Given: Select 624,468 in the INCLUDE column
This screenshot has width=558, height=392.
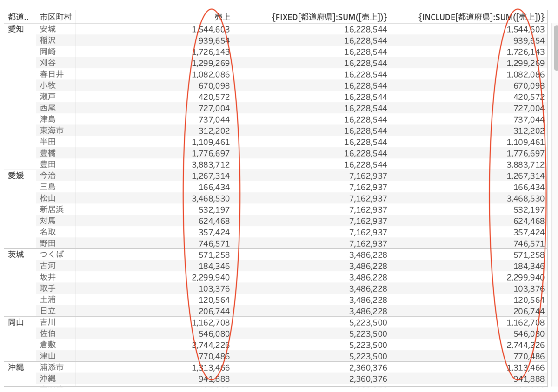Looking at the screenshot, I should click(529, 221).
